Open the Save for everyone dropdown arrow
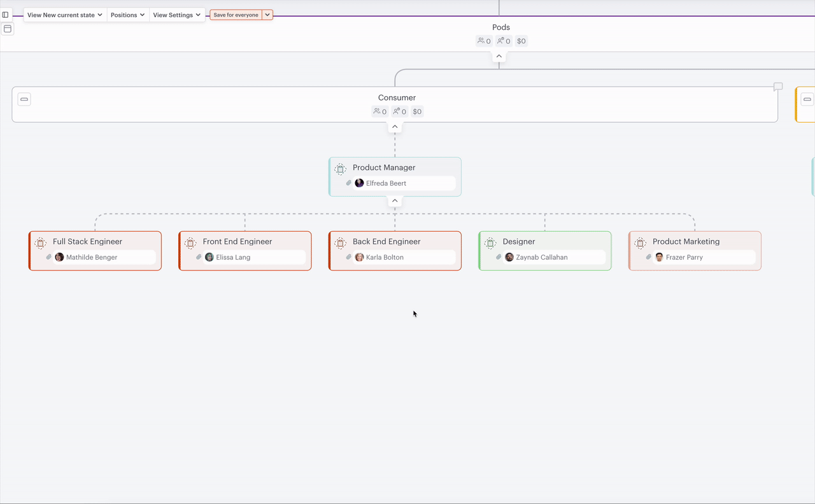The image size is (815, 504). point(267,14)
